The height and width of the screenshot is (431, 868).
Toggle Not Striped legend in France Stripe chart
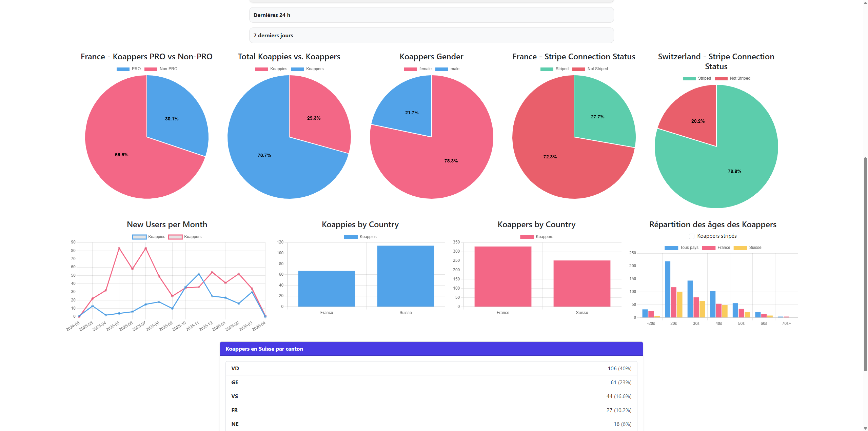click(x=590, y=69)
